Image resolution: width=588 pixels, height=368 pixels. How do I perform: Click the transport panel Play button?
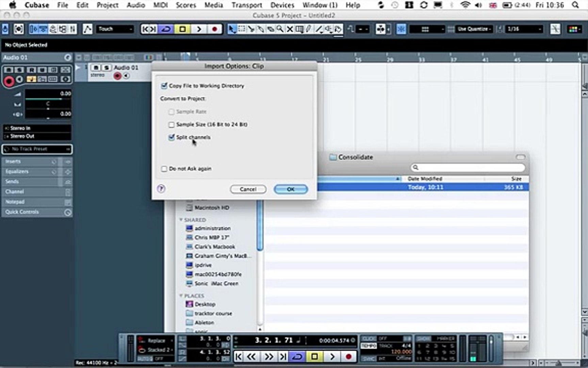tap(332, 357)
